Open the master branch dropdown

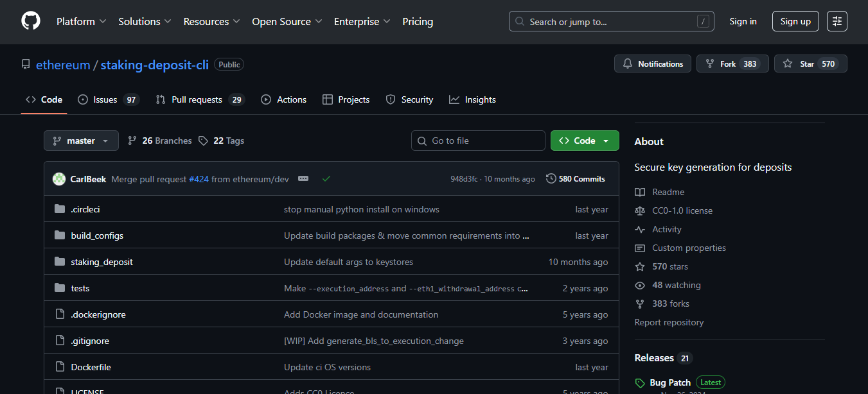81,140
